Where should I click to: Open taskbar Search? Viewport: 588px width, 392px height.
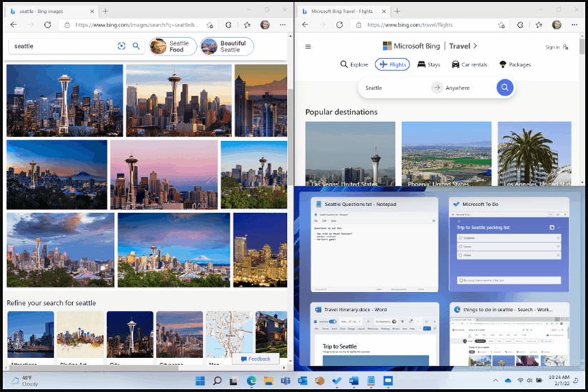tap(217, 381)
